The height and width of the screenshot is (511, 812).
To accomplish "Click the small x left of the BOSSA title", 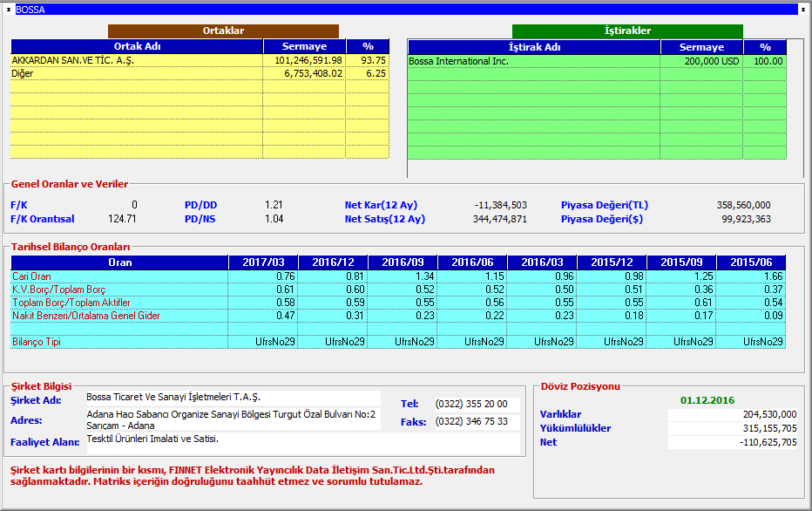I will tap(9, 10).
